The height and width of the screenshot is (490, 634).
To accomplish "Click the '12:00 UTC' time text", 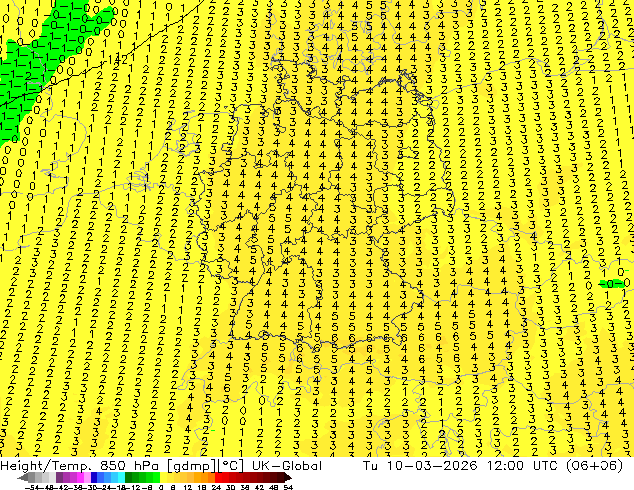I will [520, 466].
